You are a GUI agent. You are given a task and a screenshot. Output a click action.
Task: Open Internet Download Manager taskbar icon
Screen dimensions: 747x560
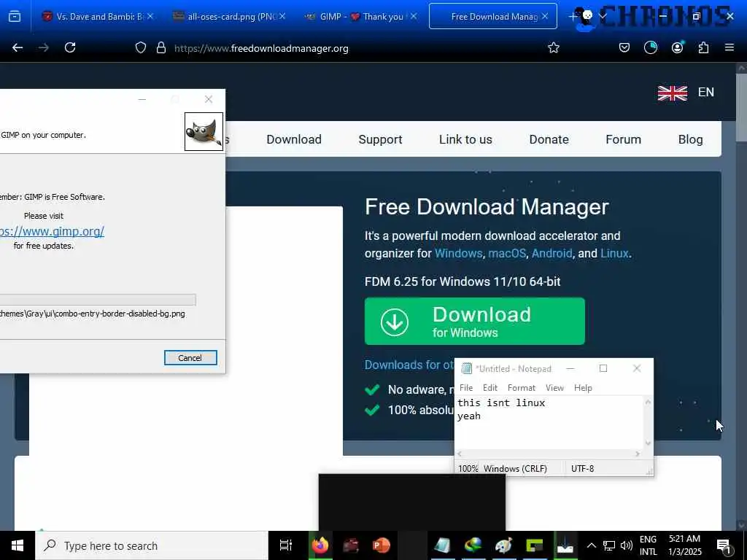click(473, 545)
